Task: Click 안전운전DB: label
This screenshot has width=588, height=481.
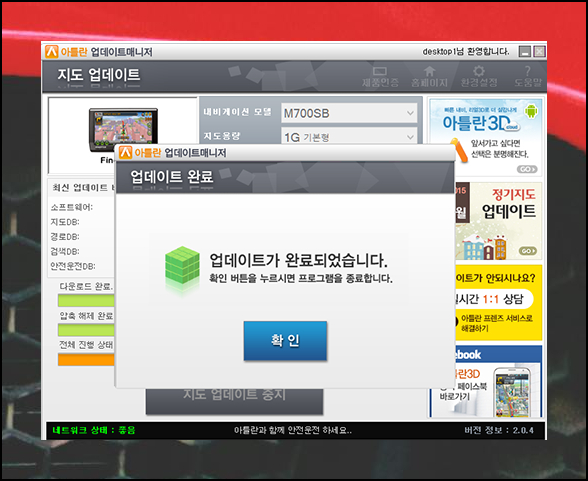Action: (73, 266)
